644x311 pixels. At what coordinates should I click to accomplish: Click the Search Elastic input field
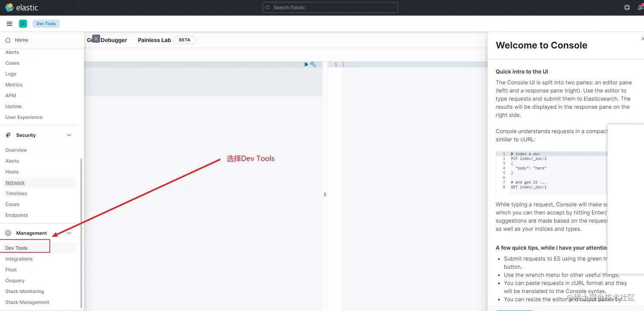click(330, 7)
